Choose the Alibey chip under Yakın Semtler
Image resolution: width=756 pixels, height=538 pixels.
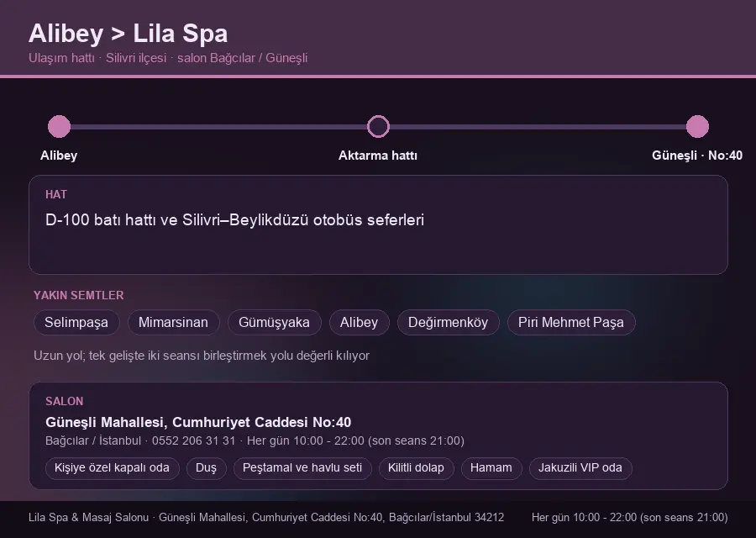(x=360, y=322)
